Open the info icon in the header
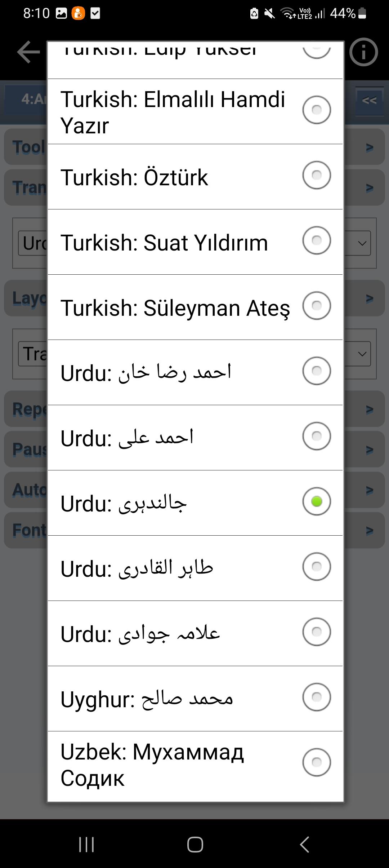 [x=363, y=52]
